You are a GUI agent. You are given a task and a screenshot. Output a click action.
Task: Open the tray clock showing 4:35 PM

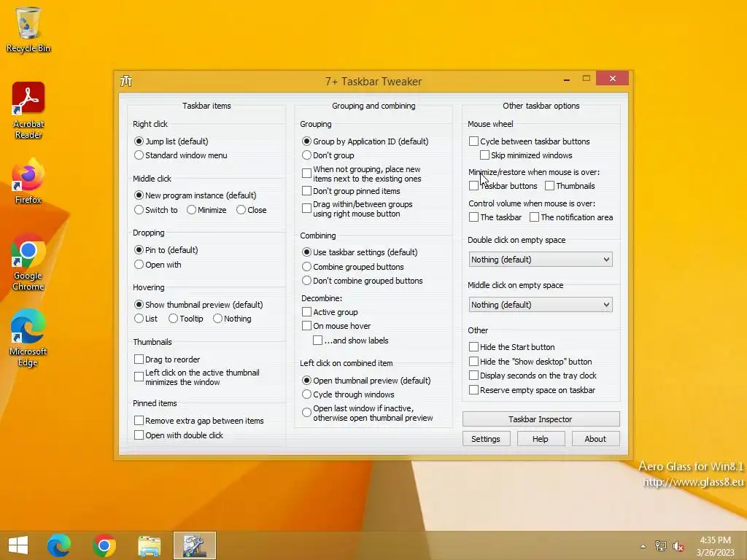pyautogui.click(x=715, y=546)
